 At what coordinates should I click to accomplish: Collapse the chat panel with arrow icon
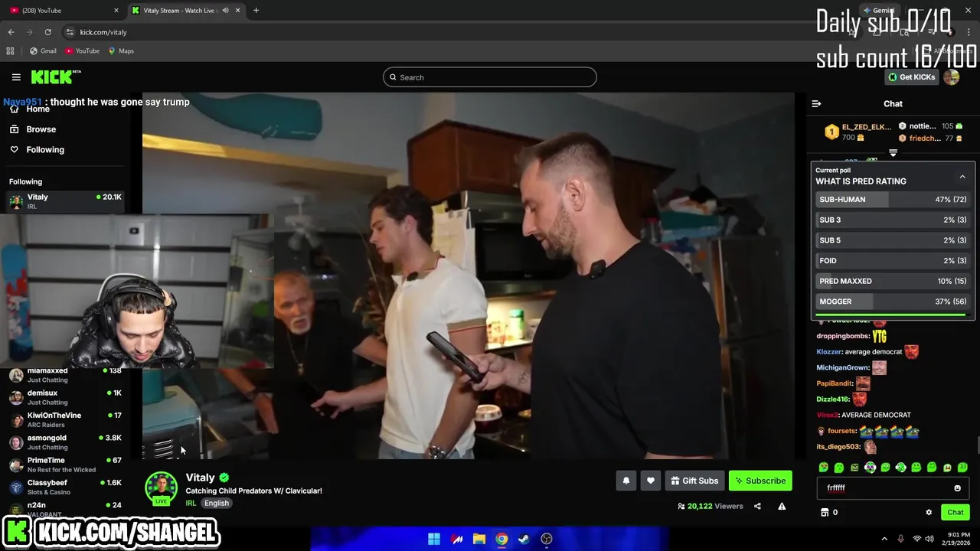click(x=816, y=104)
